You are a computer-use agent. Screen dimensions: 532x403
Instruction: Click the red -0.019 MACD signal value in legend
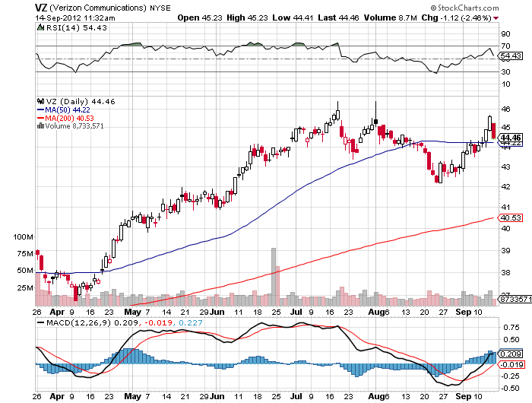tap(159, 322)
